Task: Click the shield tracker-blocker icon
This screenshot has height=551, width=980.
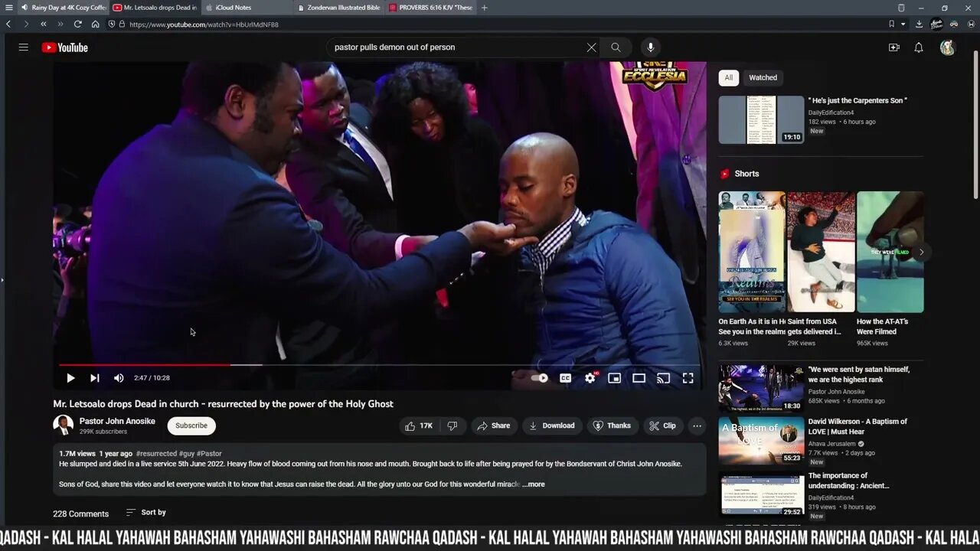Action: click(x=112, y=24)
